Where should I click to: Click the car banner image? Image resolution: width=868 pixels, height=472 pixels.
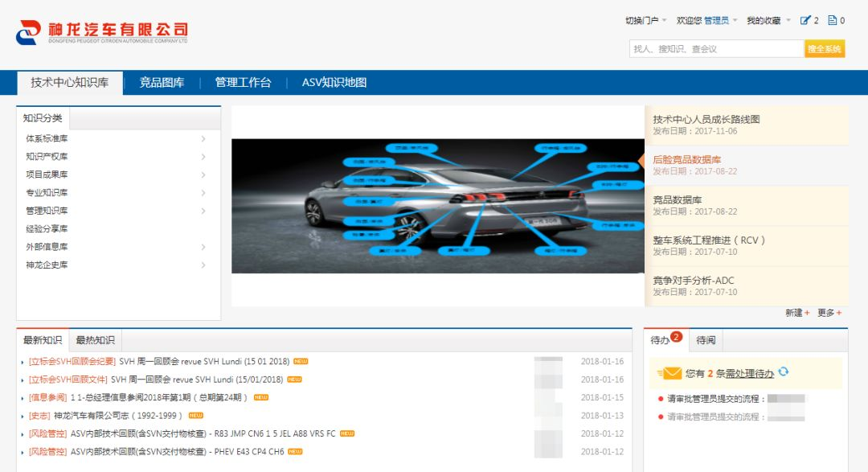[x=438, y=206]
